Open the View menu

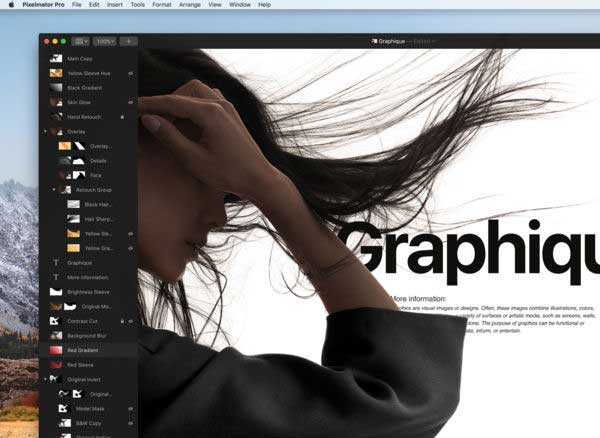[215, 5]
